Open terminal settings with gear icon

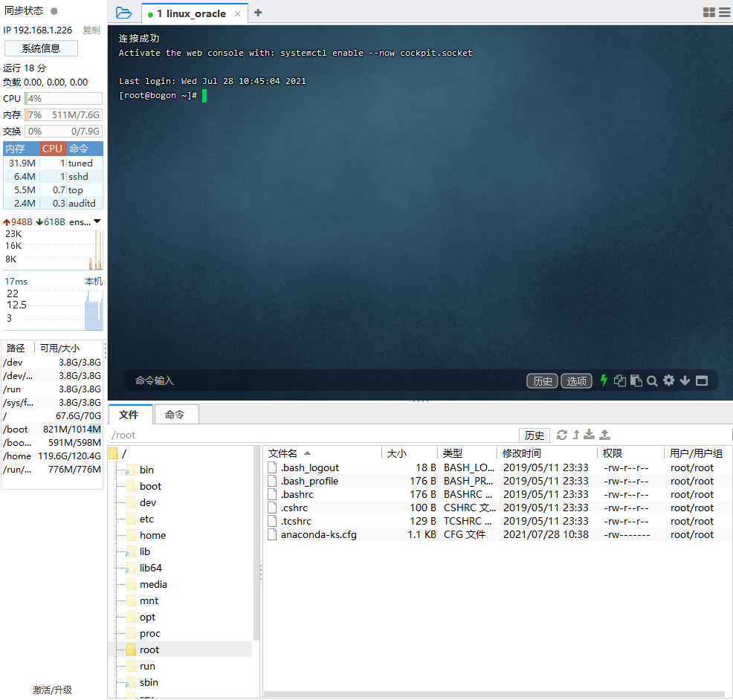tap(668, 380)
